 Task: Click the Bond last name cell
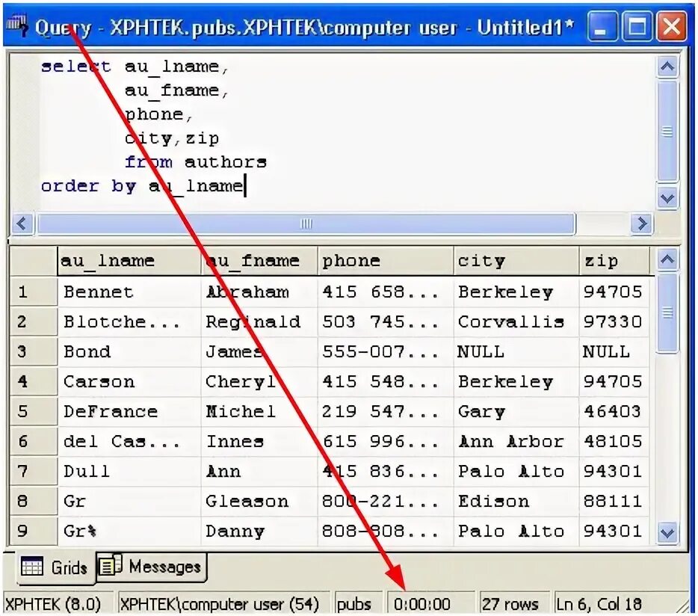coord(129,352)
